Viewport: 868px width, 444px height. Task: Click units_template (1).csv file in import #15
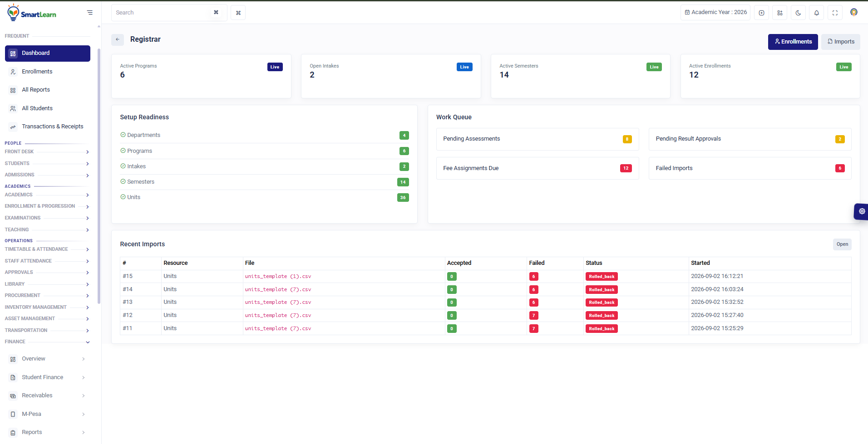278,277
